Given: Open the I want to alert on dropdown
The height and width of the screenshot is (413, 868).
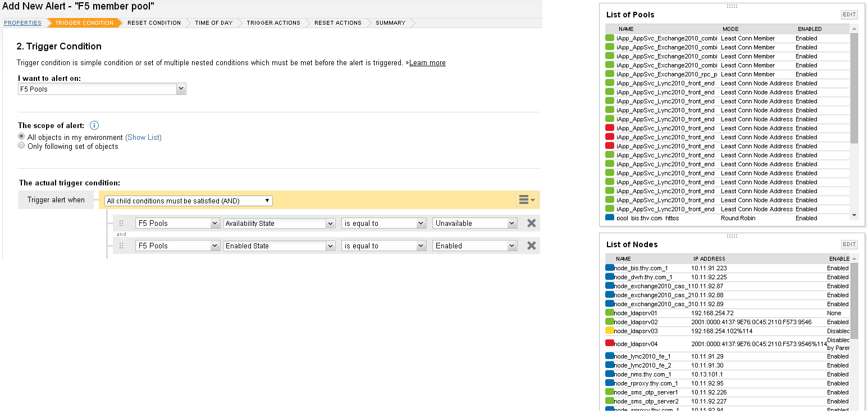Looking at the screenshot, I should pyautogui.click(x=102, y=89).
